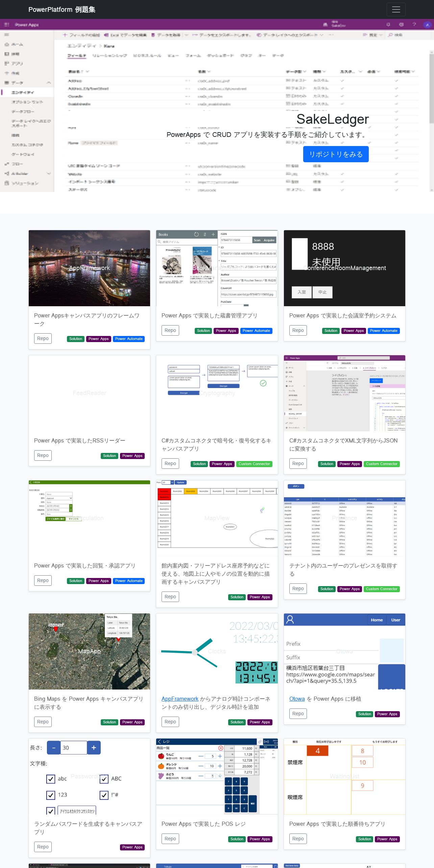Open Repo for the 順番待ちアプリ card
Image resolution: width=434 pixels, height=868 pixels.
(298, 839)
